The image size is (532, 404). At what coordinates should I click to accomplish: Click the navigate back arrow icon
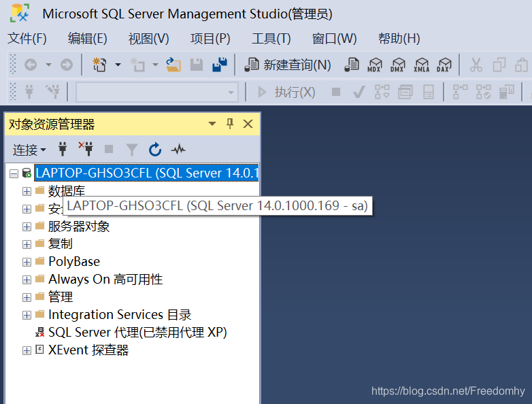(x=31, y=65)
